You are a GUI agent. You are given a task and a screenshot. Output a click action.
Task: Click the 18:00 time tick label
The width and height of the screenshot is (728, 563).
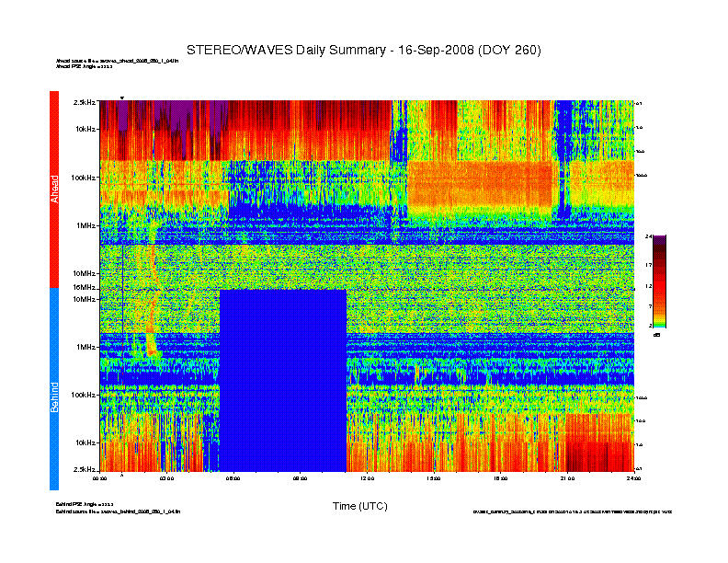500,478
